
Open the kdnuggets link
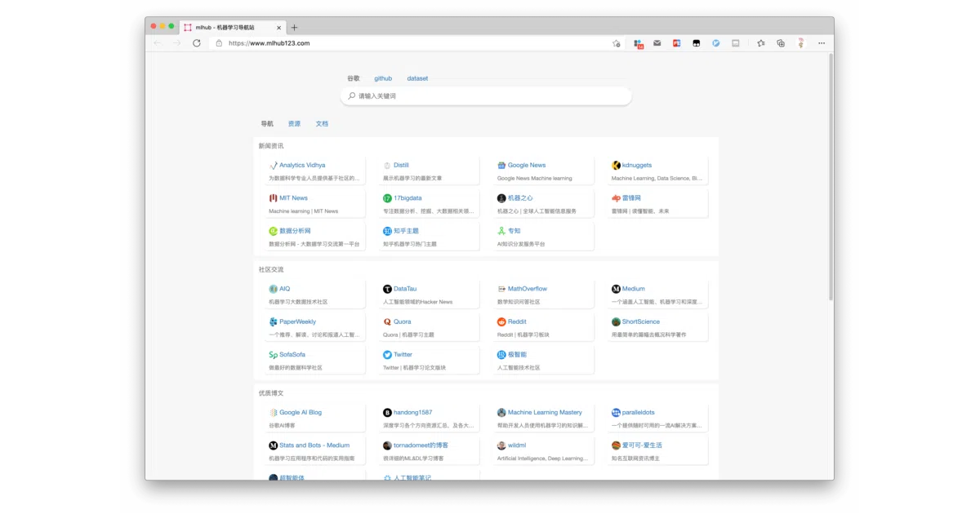click(x=637, y=165)
